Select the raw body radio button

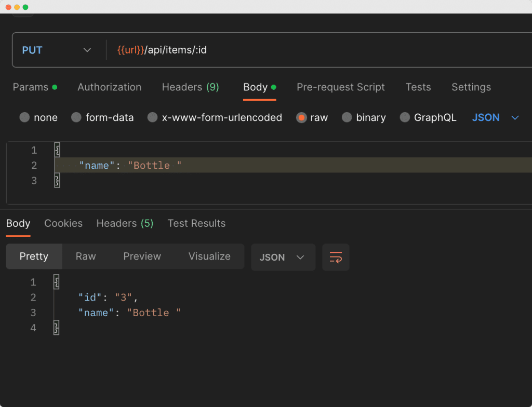[301, 117]
